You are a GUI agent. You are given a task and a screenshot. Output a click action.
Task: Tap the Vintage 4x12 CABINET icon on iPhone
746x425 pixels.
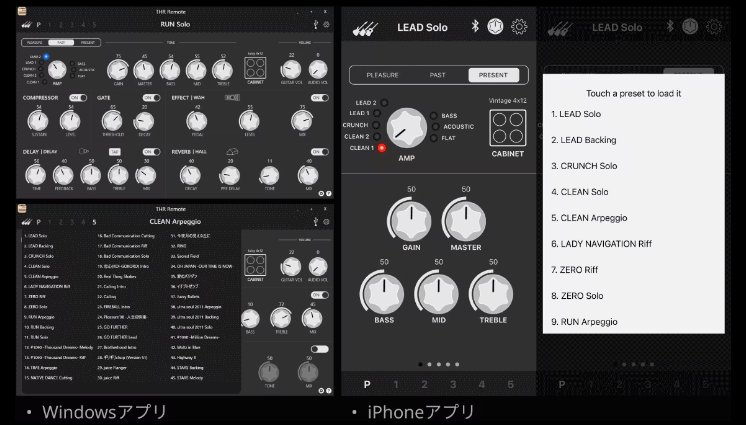pos(508,128)
